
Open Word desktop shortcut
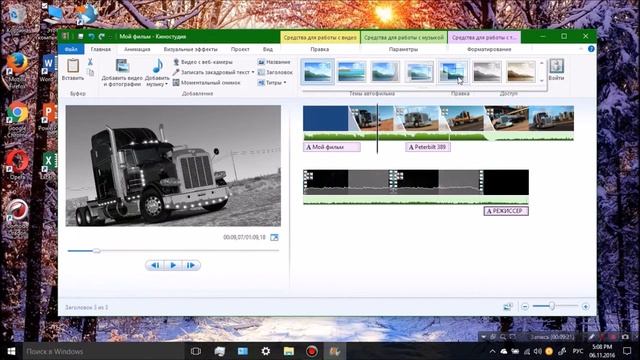pos(48,64)
